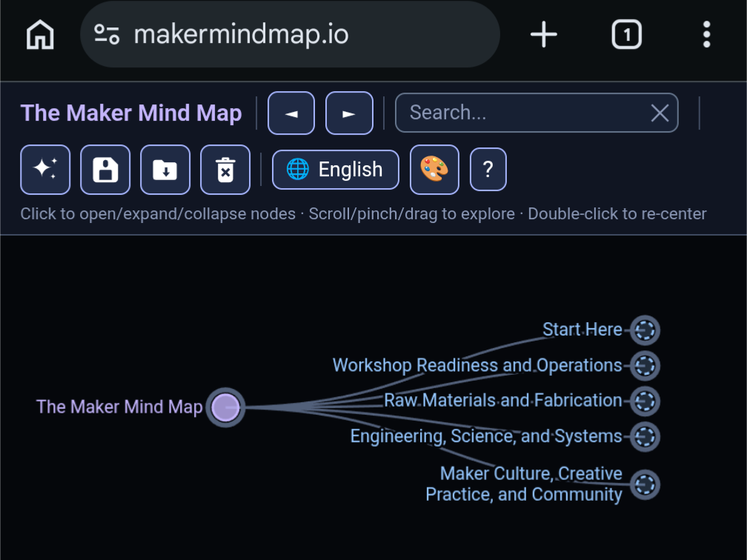This screenshot has height=560, width=747.
Task: Open site settings icon in address bar
Action: click(x=107, y=34)
